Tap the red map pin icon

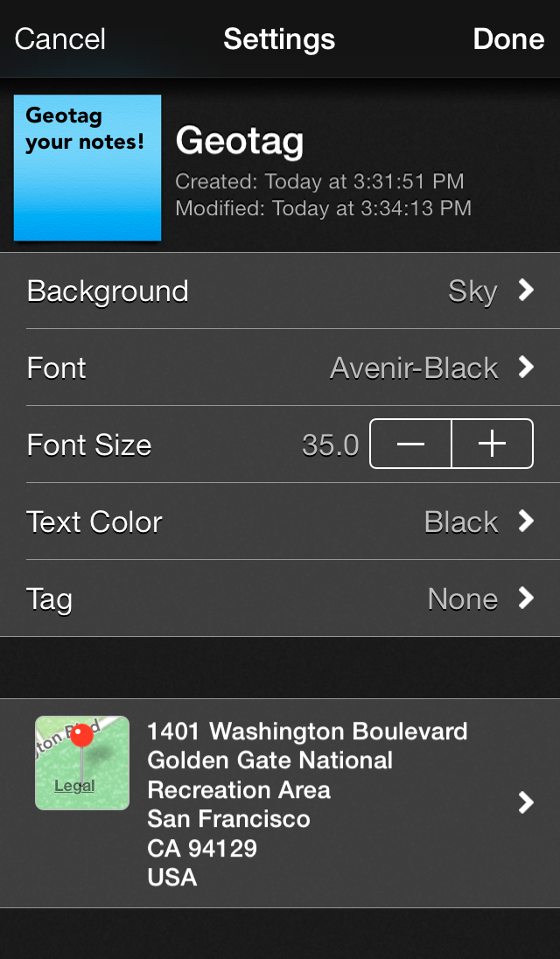click(82, 735)
